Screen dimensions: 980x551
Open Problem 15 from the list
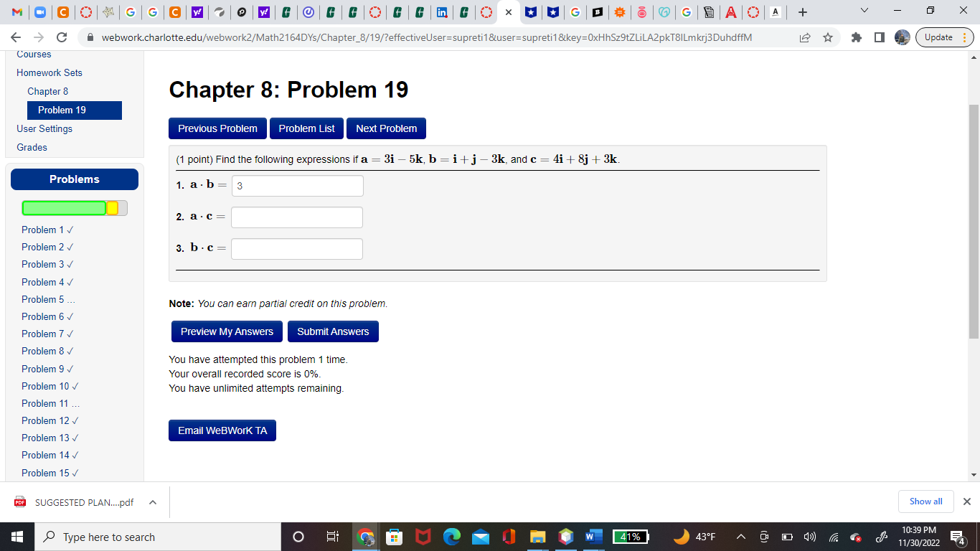[x=50, y=473]
